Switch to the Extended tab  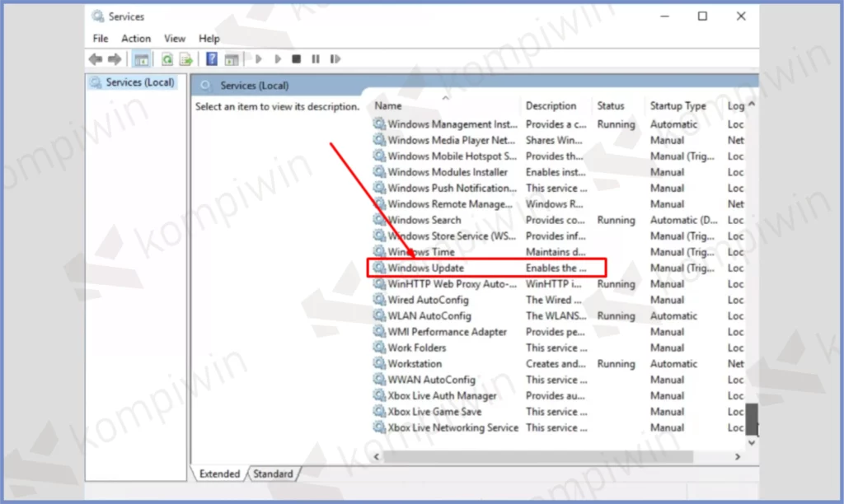pos(220,474)
